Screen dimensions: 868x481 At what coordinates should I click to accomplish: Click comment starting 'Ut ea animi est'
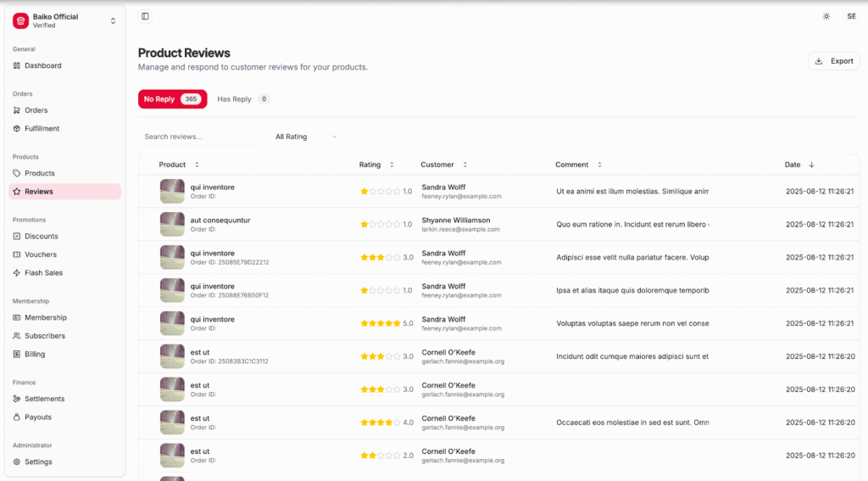(x=632, y=191)
